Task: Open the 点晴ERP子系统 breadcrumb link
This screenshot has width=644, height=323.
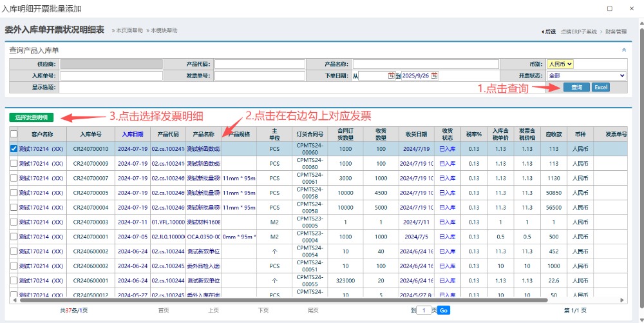Action: coord(578,32)
